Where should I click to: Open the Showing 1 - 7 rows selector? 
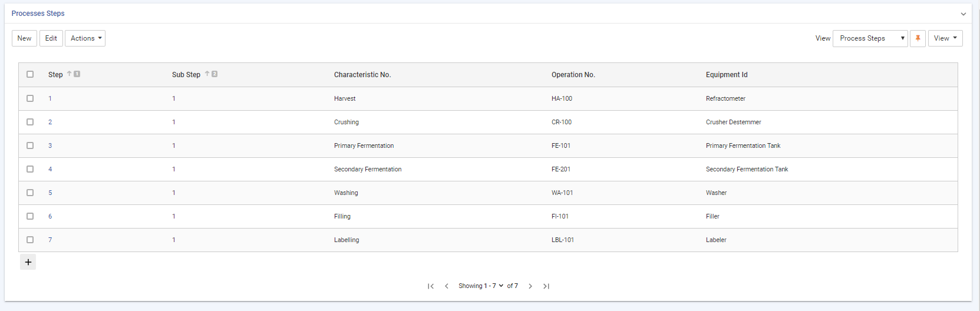(481, 286)
